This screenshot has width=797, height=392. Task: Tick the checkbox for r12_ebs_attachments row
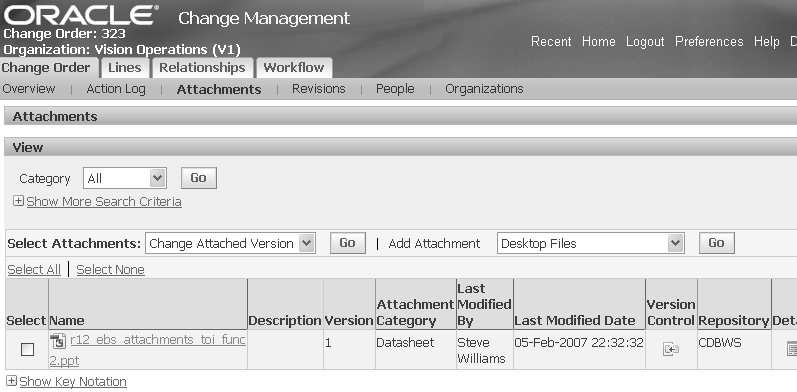coord(27,349)
